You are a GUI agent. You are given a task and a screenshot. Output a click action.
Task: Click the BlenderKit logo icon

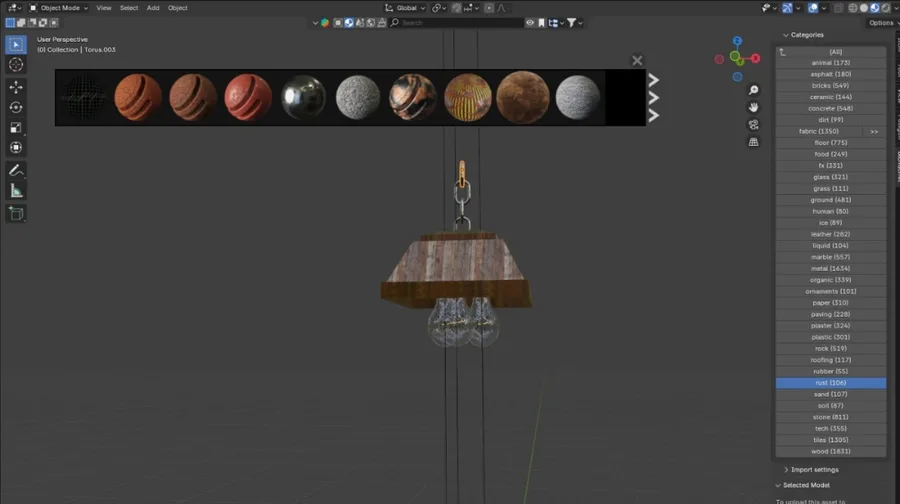coord(325,23)
